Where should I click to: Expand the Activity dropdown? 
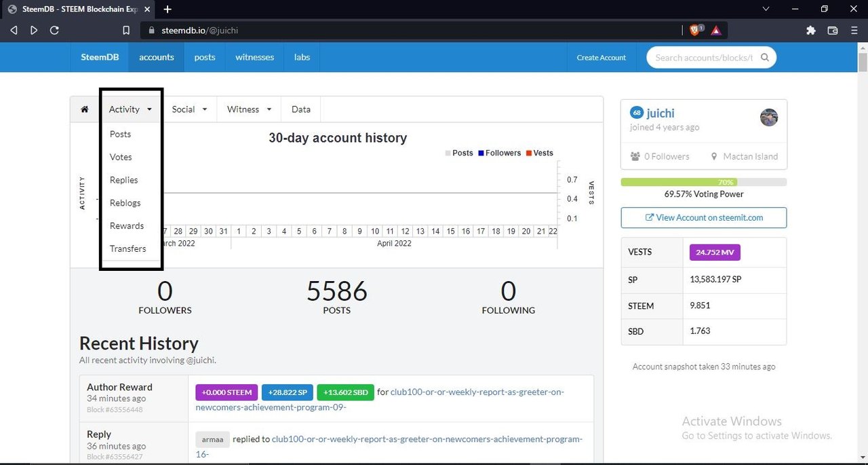coord(130,109)
